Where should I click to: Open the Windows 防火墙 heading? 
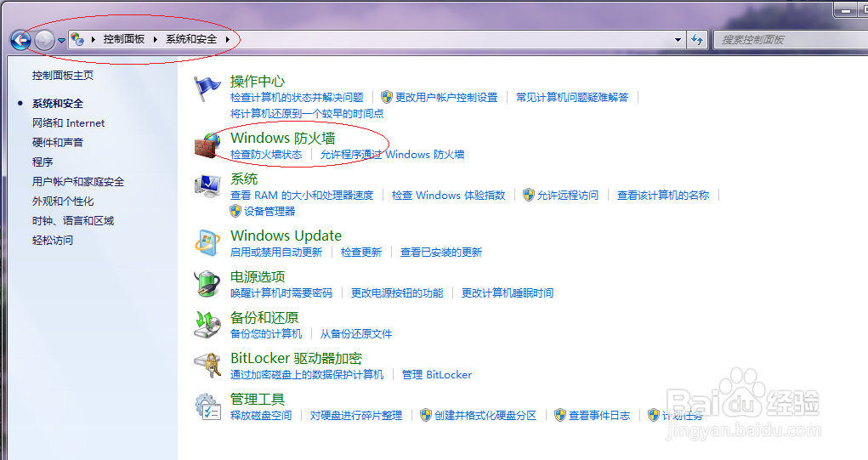283,138
